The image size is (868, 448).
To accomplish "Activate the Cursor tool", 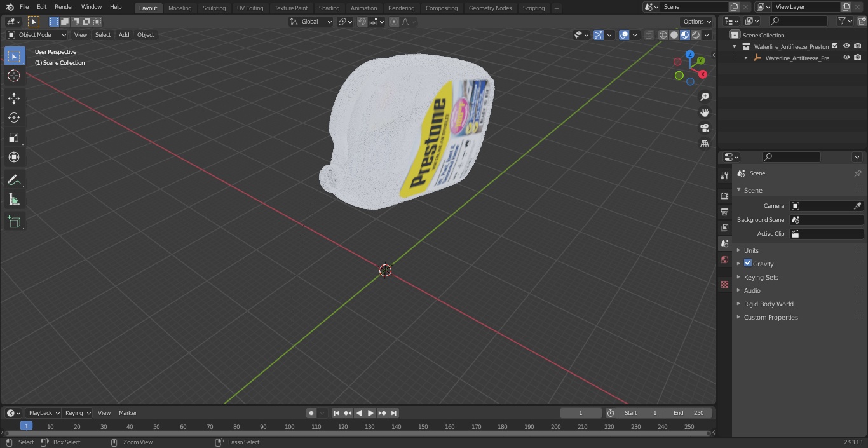I will [14, 76].
